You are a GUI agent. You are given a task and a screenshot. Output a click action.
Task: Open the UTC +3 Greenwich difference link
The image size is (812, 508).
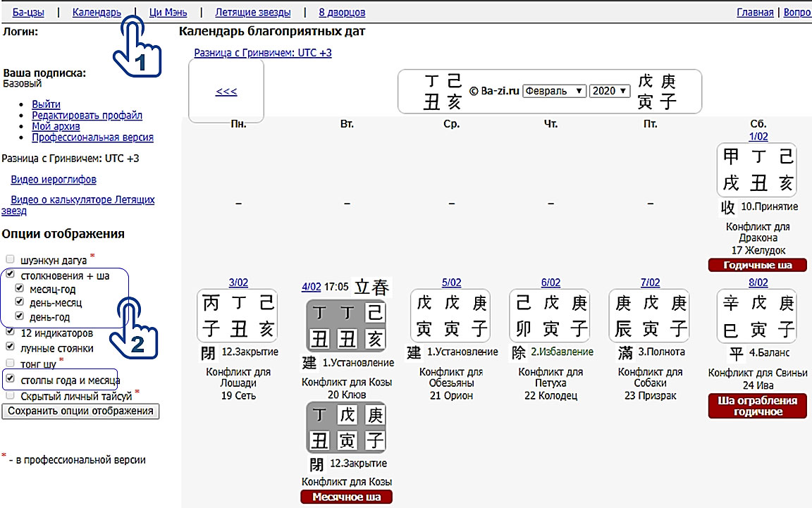[263, 53]
